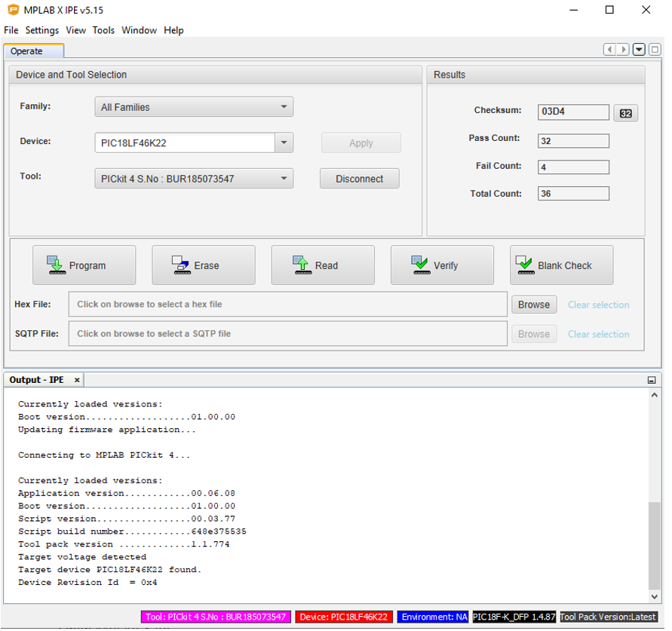Click Clear selection for Hex File
The width and height of the screenshot is (672, 631).
pos(598,305)
